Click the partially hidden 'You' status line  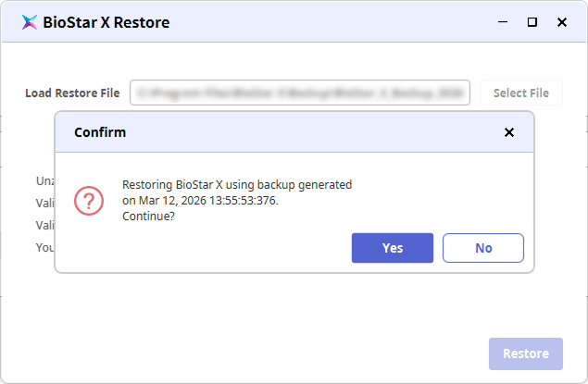[44, 247]
